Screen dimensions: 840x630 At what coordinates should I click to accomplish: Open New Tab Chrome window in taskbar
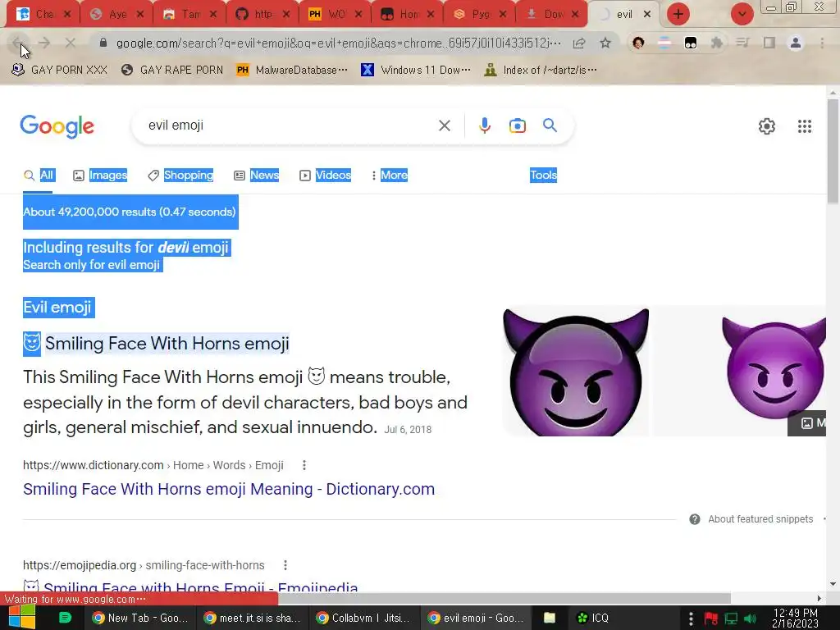pyautogui.click(x=139, y=618)
